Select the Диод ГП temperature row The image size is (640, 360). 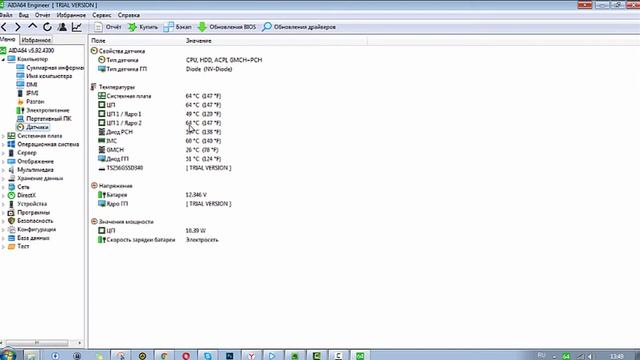159,159
